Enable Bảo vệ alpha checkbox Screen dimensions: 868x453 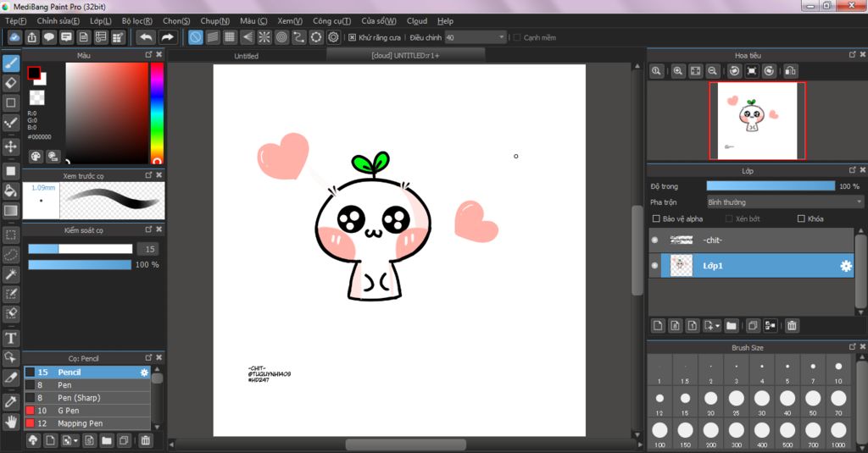point(657,218)
